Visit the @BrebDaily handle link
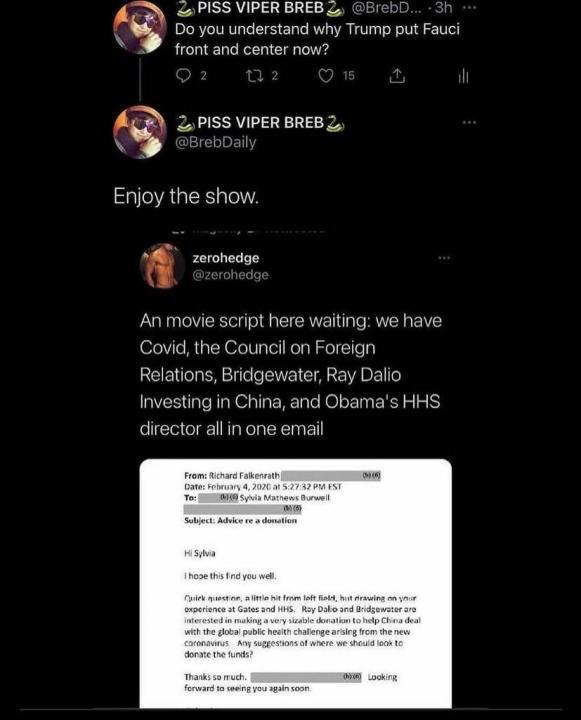The image size is (581, 720). point(215,142)
